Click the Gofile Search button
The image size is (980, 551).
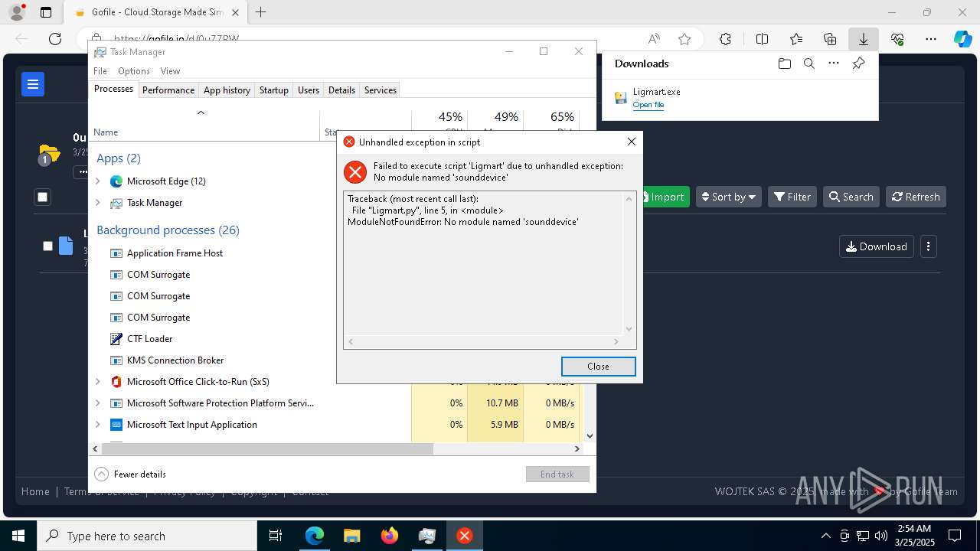tap(851, 197)
